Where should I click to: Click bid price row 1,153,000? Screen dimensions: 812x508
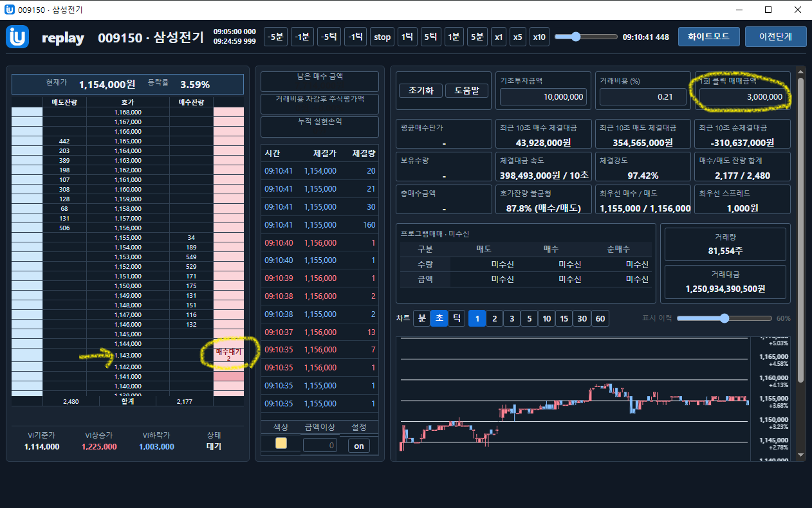tap(127, 257)
